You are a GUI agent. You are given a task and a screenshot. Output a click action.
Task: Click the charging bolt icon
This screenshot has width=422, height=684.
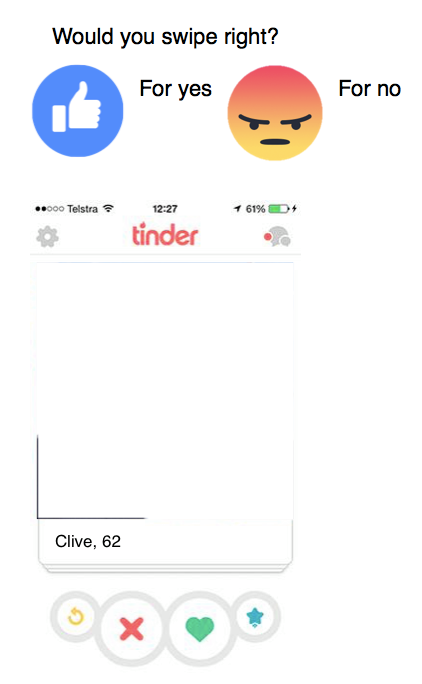(295, 209)
